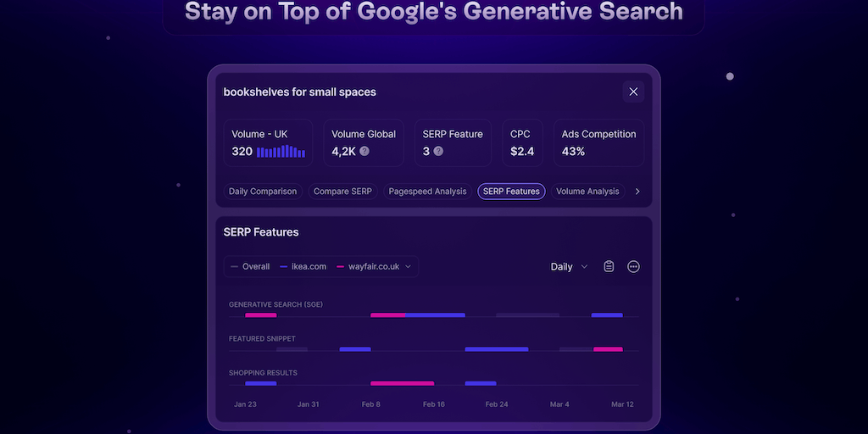Open the three-dot more options menu

coord(633,266)
